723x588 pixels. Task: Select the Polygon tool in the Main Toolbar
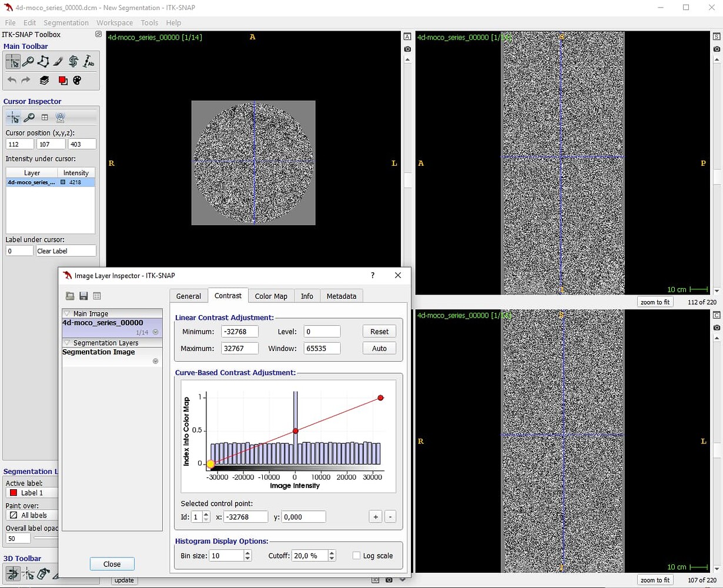pyautogui.click(x=43, y=61)
